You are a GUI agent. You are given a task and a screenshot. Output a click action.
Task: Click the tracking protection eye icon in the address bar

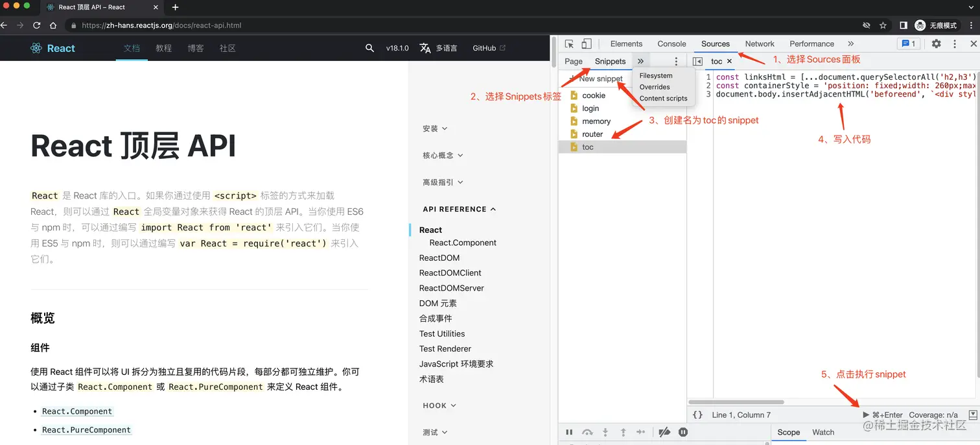click(867, 25)
